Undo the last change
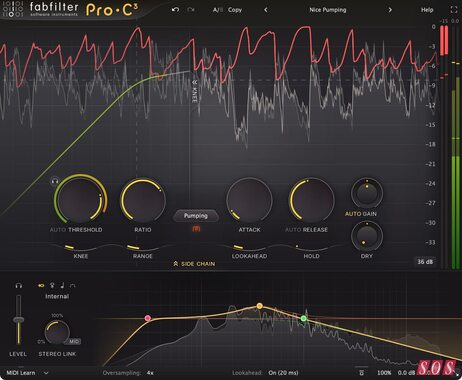Screen dimensions: 462x380 [175, 10]
